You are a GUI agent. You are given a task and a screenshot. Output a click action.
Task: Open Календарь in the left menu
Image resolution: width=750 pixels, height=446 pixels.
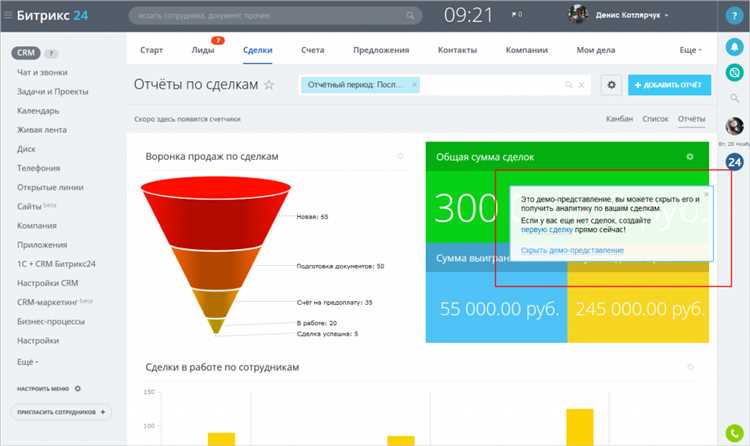coord(38,111)
